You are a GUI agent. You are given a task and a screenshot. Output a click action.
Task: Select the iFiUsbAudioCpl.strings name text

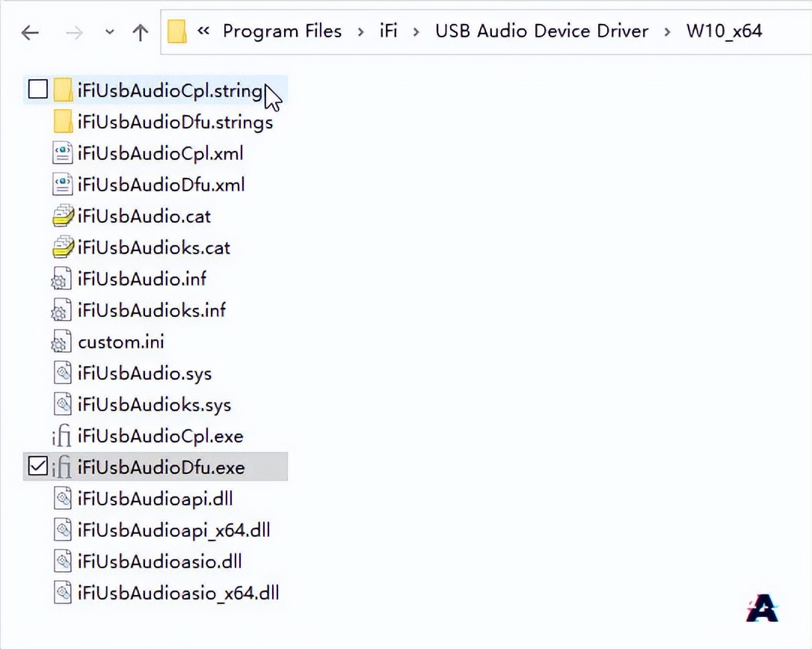170,91
